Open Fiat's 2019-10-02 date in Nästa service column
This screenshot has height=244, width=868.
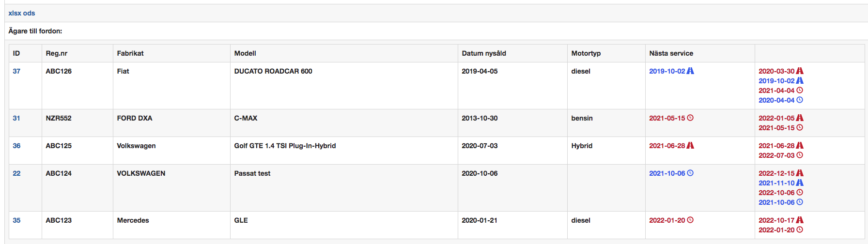667,71
